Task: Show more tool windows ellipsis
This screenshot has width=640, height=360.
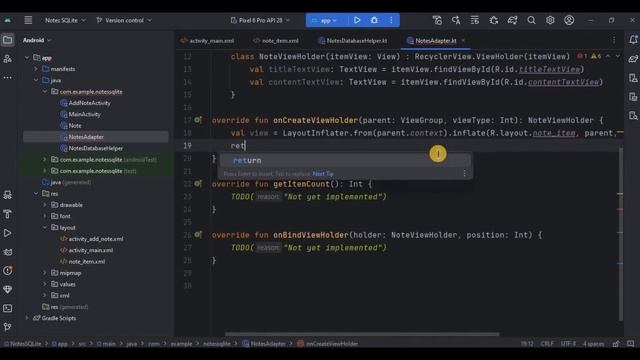Action: pyautogui.click(x=7, y=78)
